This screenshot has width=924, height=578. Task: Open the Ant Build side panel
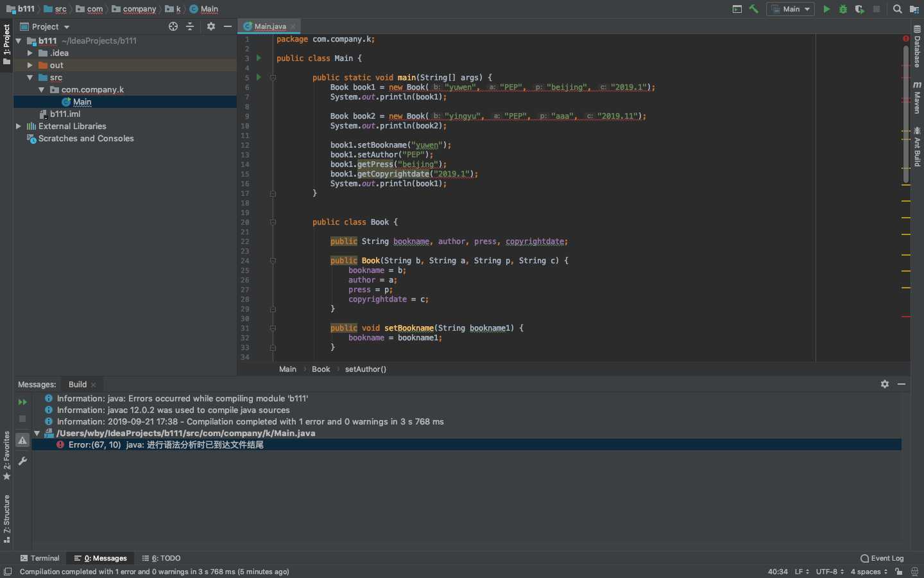point(917,146)
